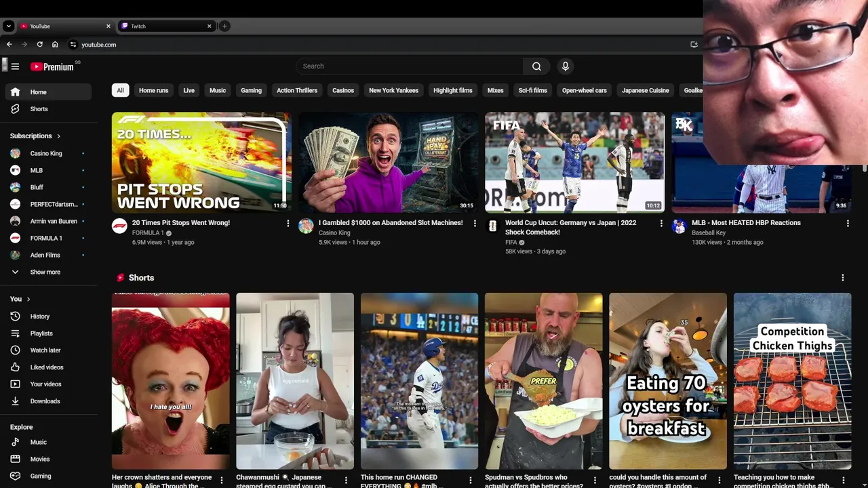The width and height of the screenshot is (868, 488).
Task: Click the browser home icon
Action: [55, 45]
